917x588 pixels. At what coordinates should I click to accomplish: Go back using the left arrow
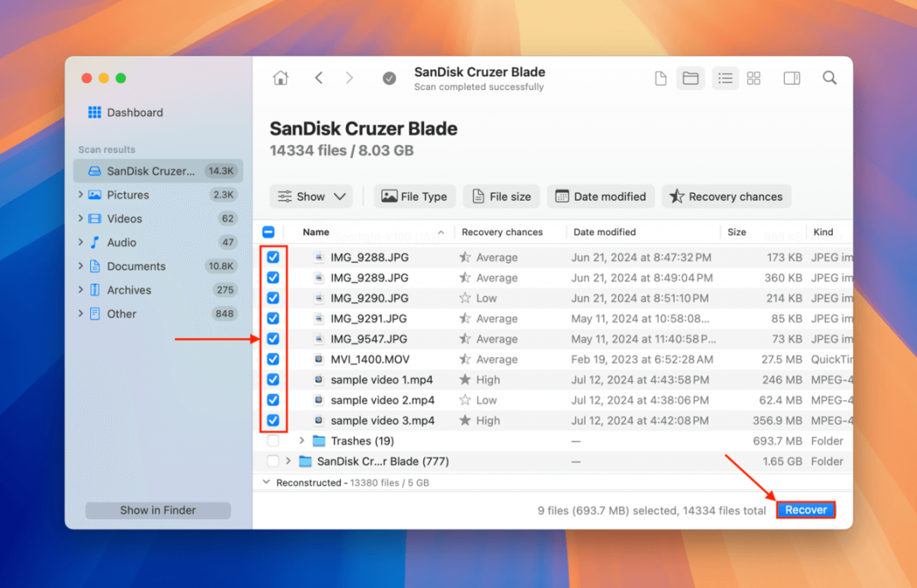click(x=319, y=78)
